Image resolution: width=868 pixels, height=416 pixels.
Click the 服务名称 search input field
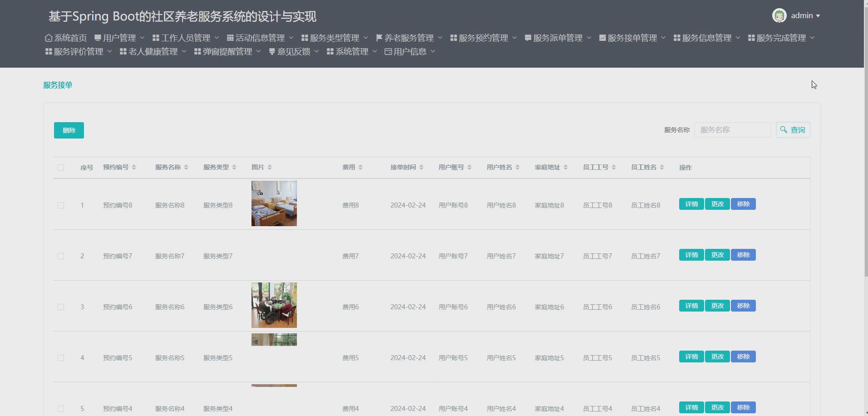coord(732,130)
